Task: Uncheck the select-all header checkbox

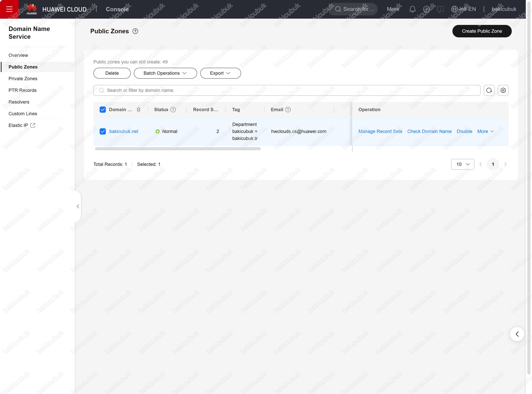Action: [x=102, y=110]
